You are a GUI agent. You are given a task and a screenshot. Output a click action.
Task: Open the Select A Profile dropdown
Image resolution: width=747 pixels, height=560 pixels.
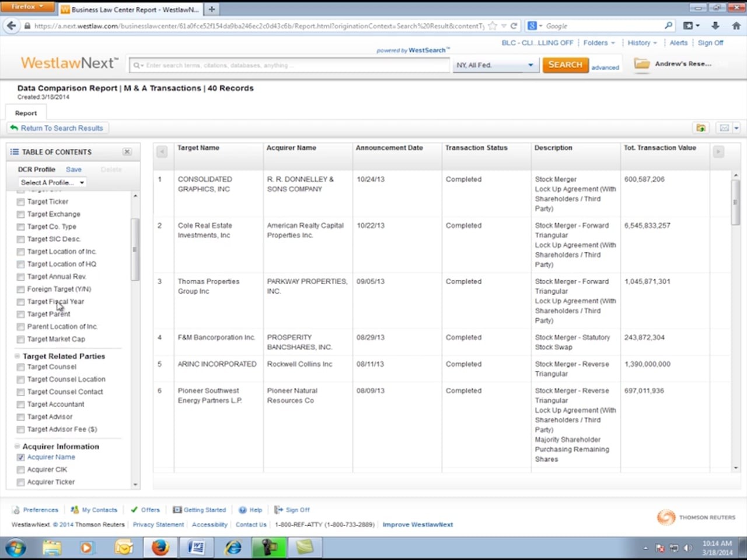pos(52,183)
